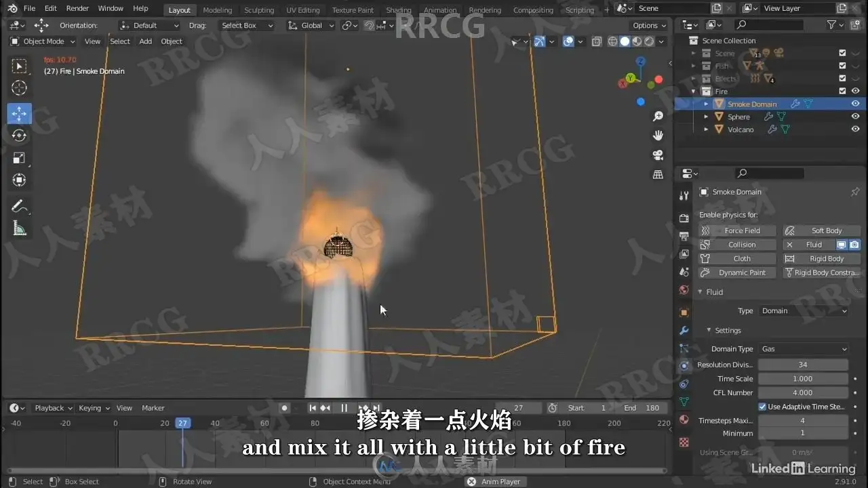This screenshot has height=488, width=868.
Task: Toggle Fluid modifier render camera icon
Action: click(x=854, y=245)
